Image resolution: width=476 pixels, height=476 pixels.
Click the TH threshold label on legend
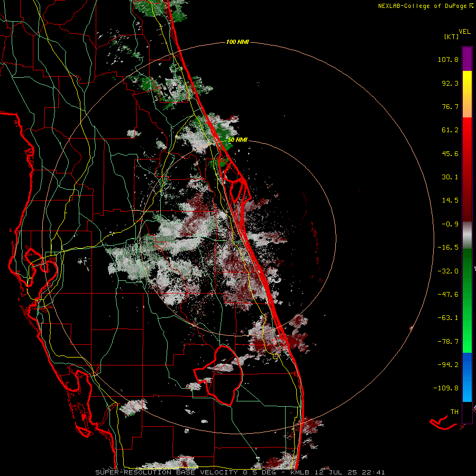(x=454, y=412)
